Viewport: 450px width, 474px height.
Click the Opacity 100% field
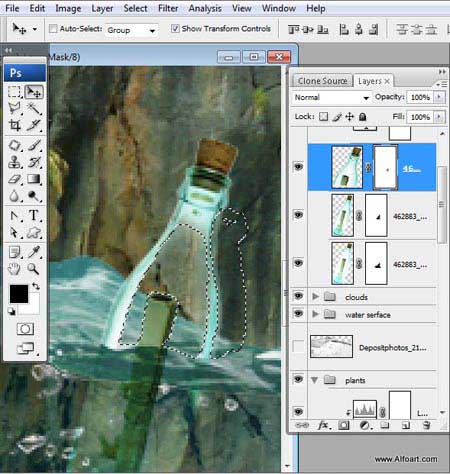[x=420, y=97]
